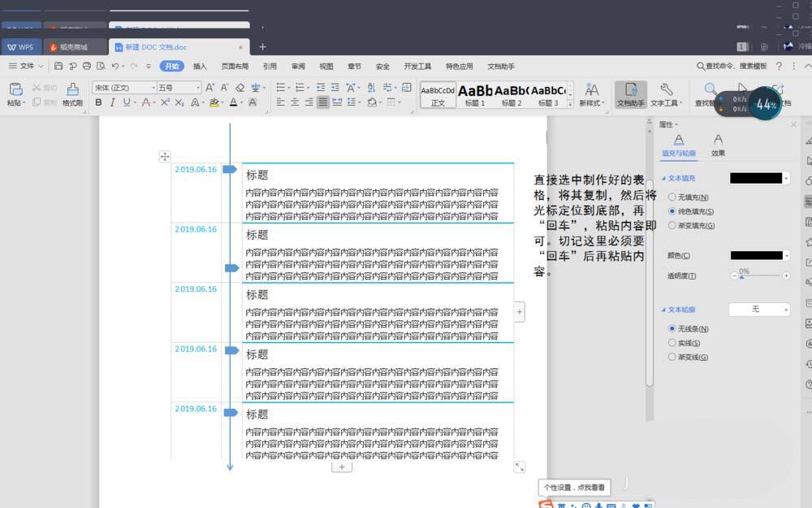Open the 文字工具 (Text Tool) menu
This screenshot has width=812, height=508.
coord(666,94)
